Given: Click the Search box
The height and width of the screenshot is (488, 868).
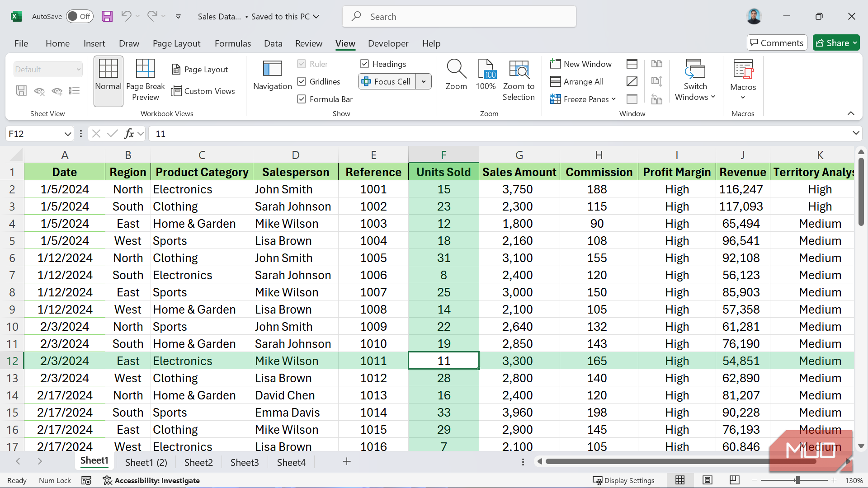Looking at the screenshot, I should (x=459, y=17).
